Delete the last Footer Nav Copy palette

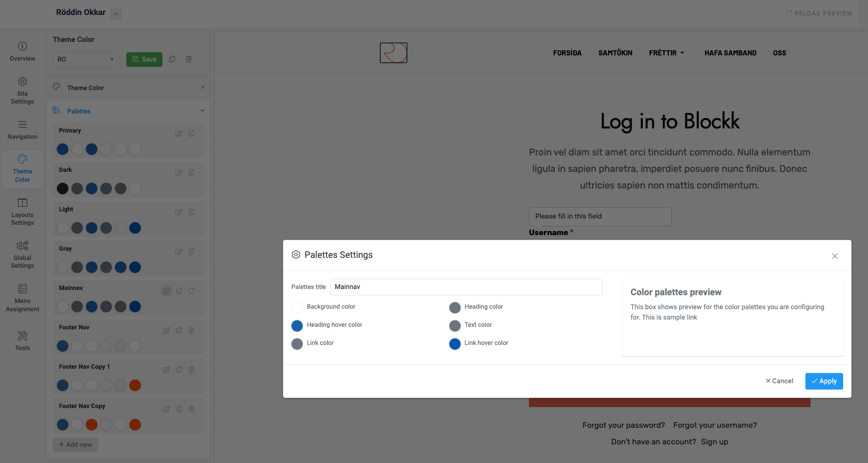click(192, 409)
